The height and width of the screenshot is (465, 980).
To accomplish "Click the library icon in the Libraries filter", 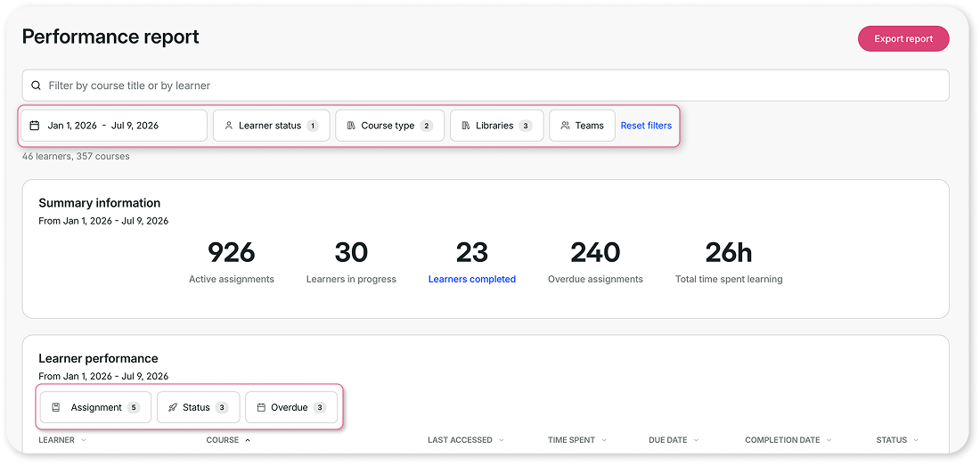I will (466, 126).
